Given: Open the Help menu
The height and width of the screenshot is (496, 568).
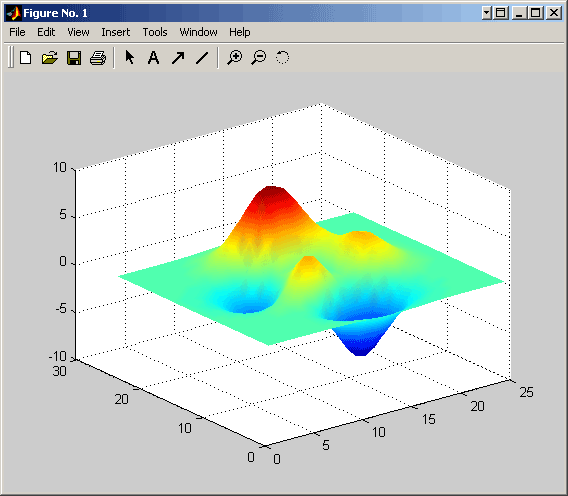Looking at the screenshot, I should (x=239, y=32).
